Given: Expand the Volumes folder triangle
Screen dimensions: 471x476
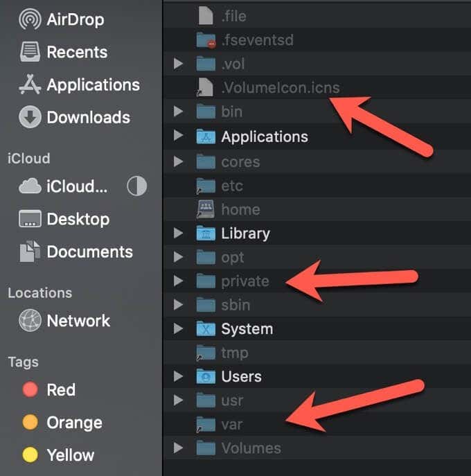Looking at the screenshot, I should [x=178, y=448].
